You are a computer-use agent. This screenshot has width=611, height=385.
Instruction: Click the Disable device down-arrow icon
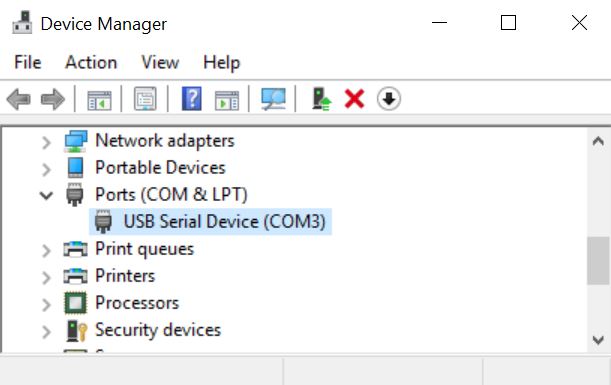388,99
